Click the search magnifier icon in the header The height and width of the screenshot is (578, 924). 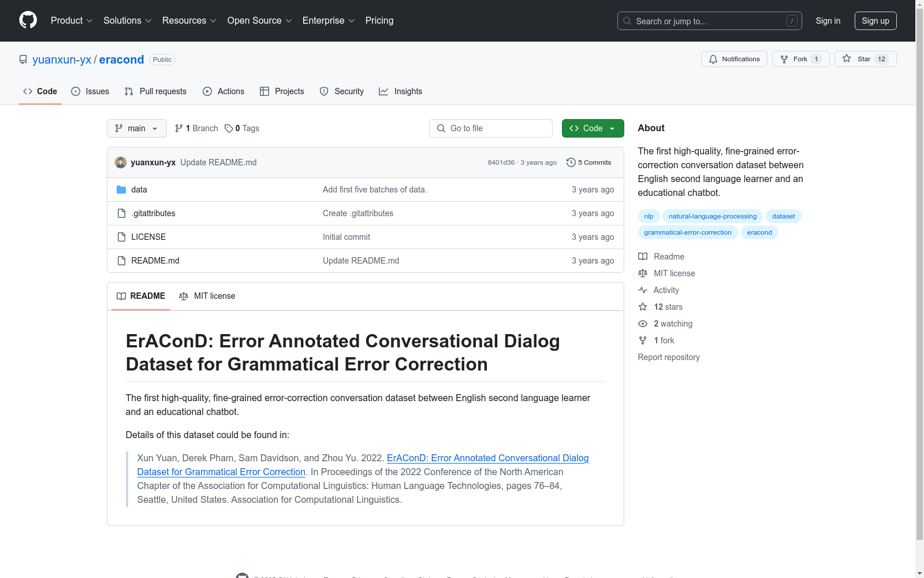coord(627,21)
